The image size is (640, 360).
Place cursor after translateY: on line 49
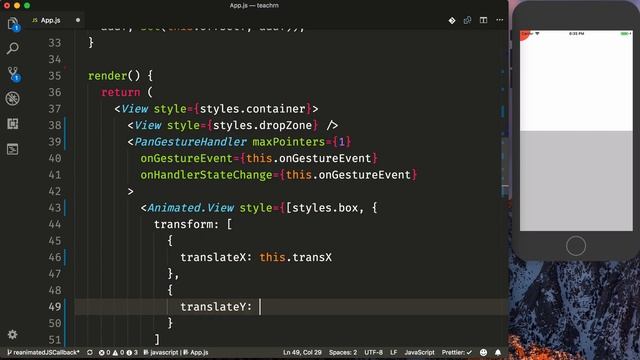pyautogui.click(x=260, y=307)
